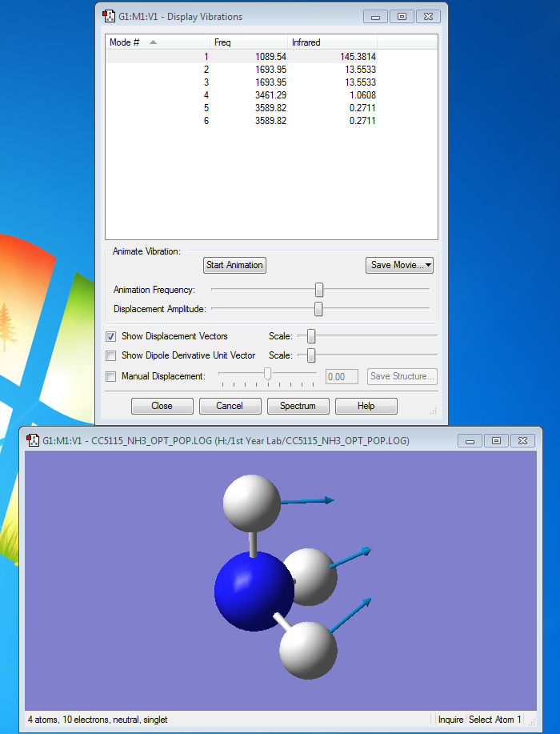
Task: Click the top hydrogen atom in the molecule view
Action: tap(252, 503)
